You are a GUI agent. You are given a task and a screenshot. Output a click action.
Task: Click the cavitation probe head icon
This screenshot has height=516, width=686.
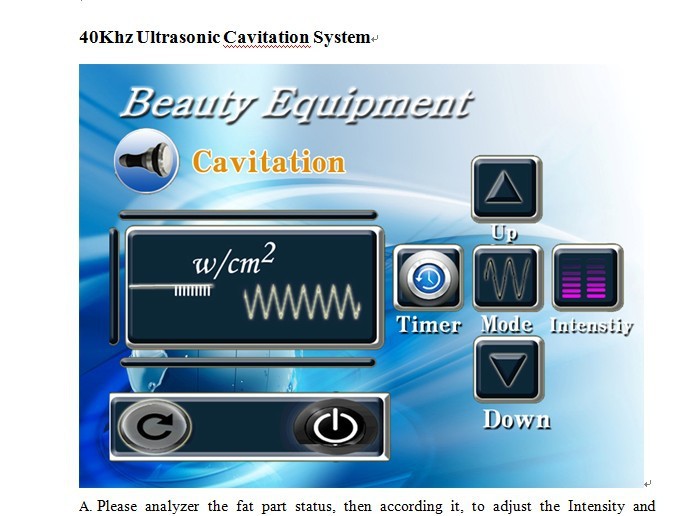(146, 161)
